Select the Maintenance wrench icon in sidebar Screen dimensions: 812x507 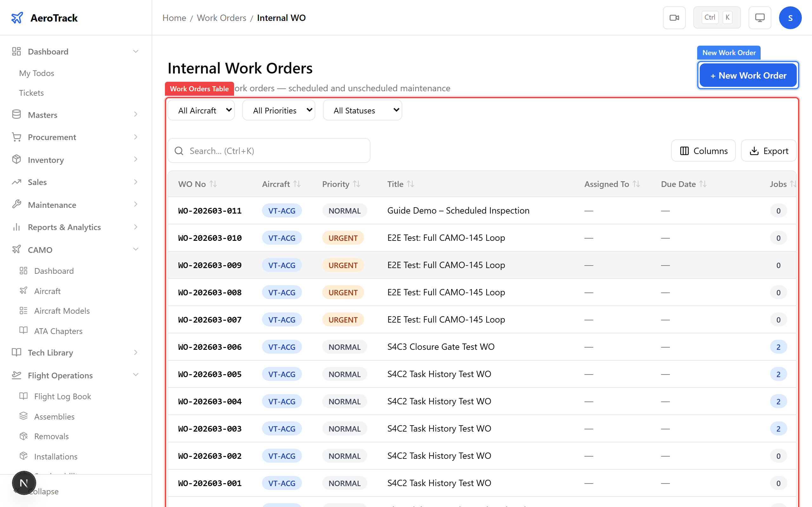[17, 205]
